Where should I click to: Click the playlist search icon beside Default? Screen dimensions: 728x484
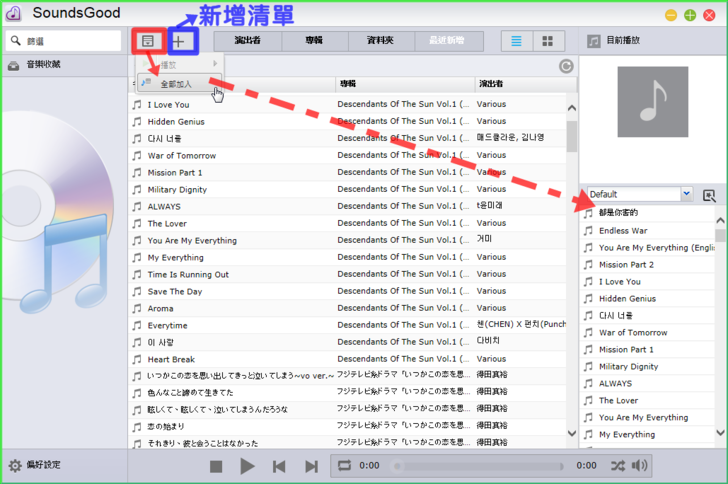(x=709, y=195)
